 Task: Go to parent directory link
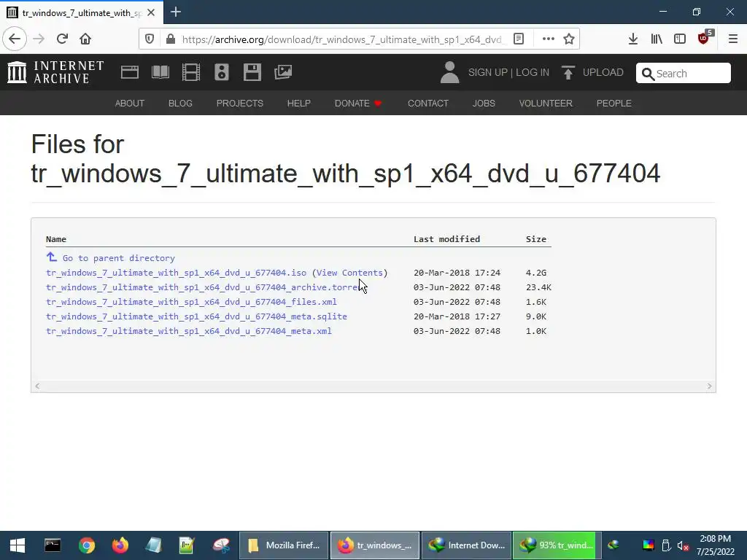pos(111,258)
